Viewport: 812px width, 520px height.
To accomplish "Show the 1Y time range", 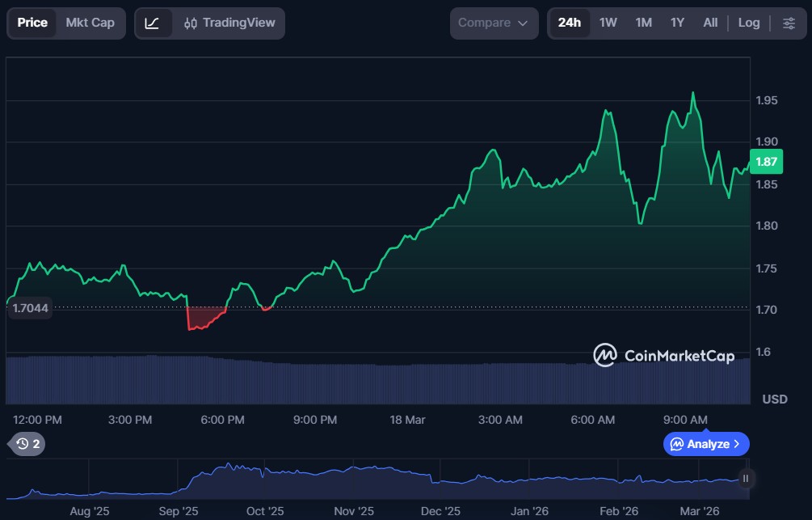I will point(677,23).
